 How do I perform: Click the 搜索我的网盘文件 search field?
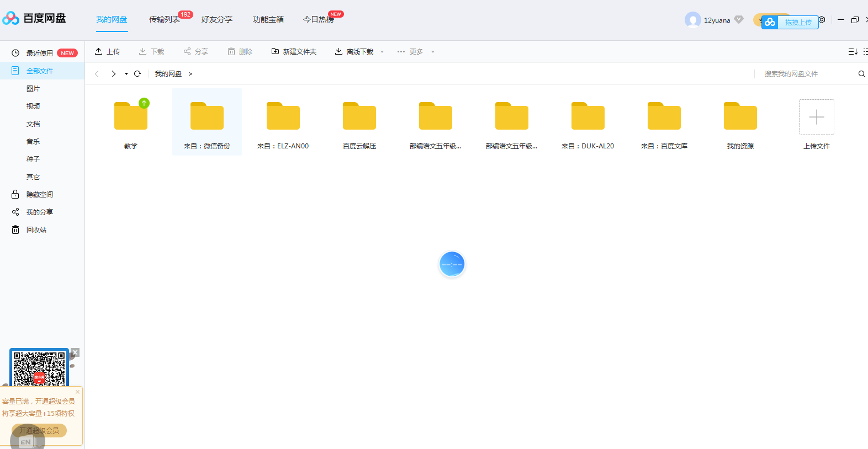[806, 74]
